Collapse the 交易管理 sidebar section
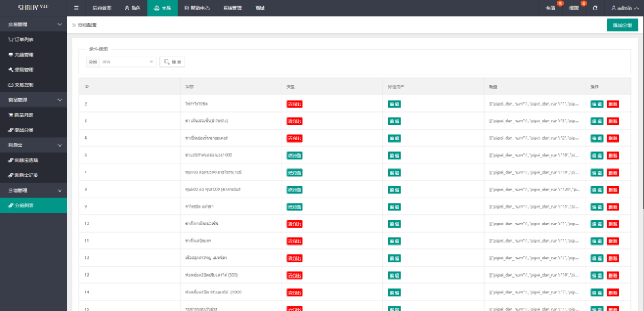 [33, 25]
